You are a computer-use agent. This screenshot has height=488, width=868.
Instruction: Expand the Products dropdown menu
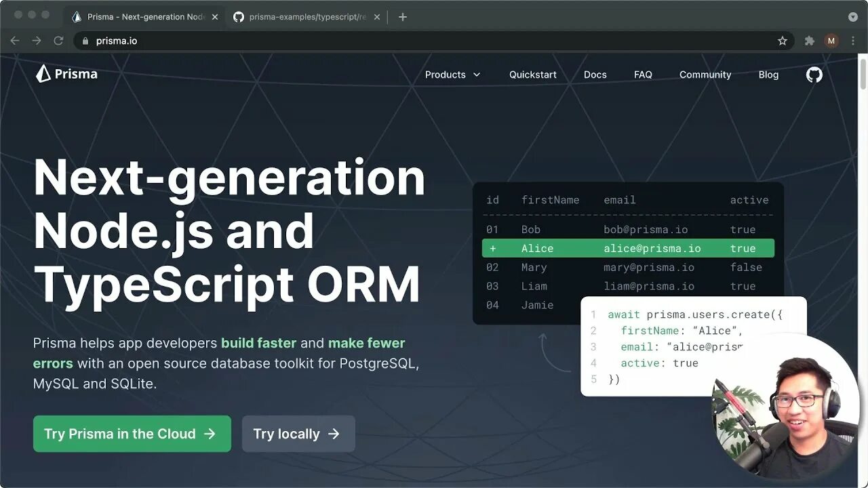452,75
